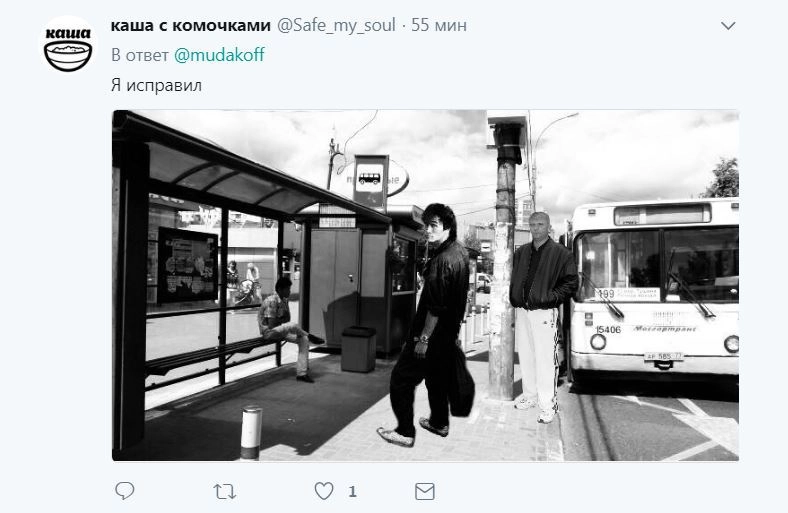788x513 pixels.
Task: Click the trash bin in the photo
Action: (x=358, y=349)
